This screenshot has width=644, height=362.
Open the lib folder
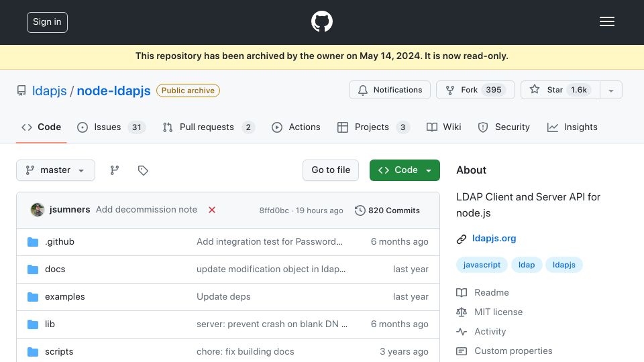[50, 324]
